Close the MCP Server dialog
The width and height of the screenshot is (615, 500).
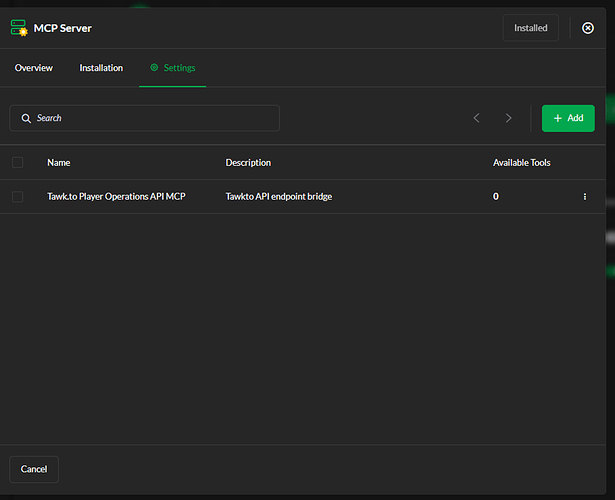tap(587, 28)
